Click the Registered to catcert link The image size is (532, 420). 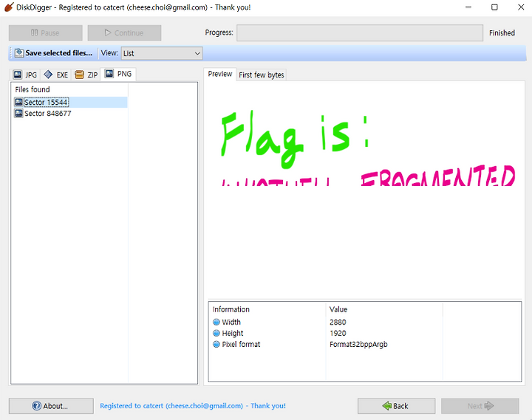pos(193,406)
